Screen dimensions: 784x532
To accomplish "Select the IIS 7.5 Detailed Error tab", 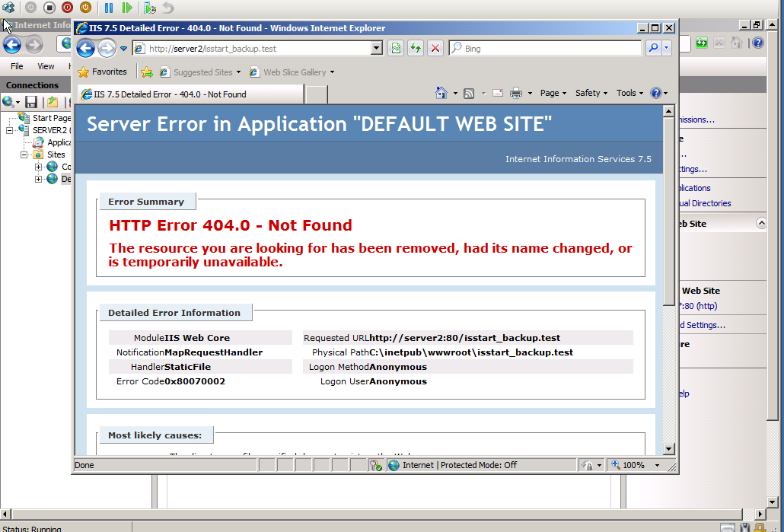I will point(190,94).
